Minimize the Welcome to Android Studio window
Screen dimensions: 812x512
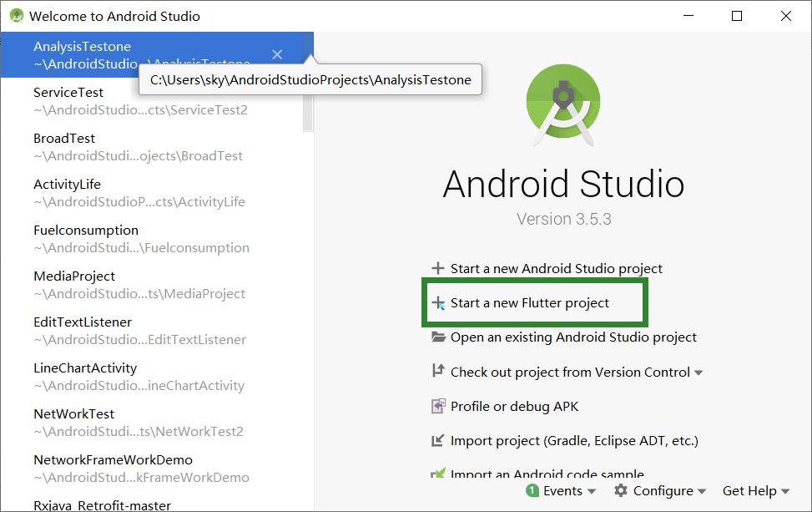[x=688, y=16]
